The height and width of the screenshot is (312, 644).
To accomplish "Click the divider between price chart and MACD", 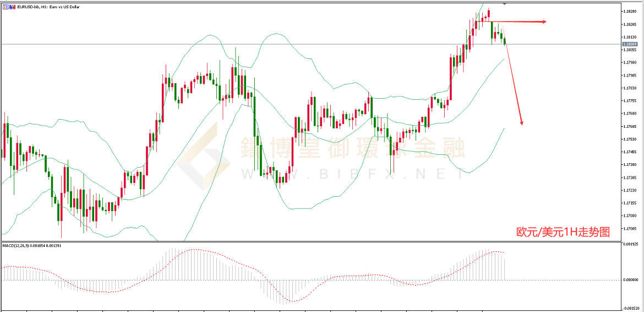I will click(308, 241).
